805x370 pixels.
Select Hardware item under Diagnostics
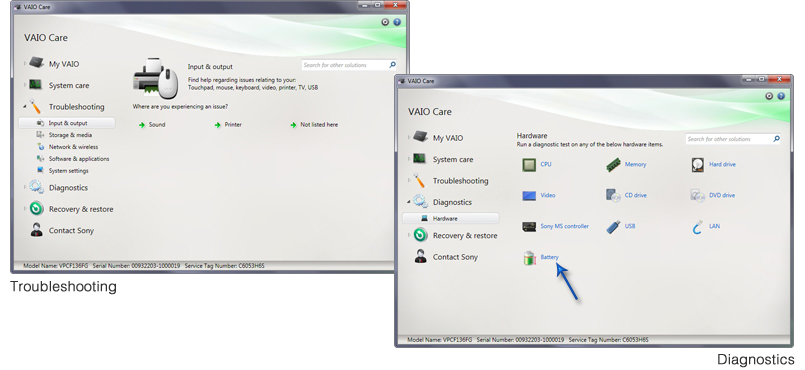point(451,218)
